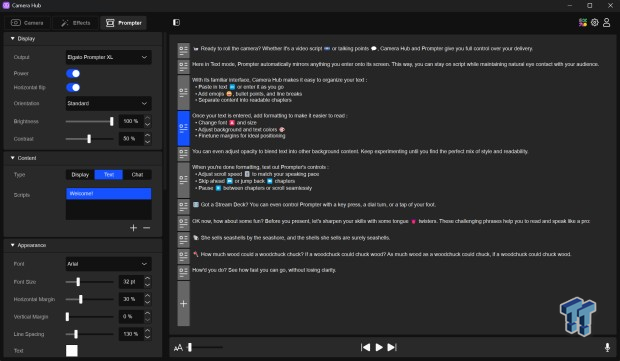The width and height of the screenshot is (620, 361).
Task: Set content type to Display
Action: coord(80,175)
